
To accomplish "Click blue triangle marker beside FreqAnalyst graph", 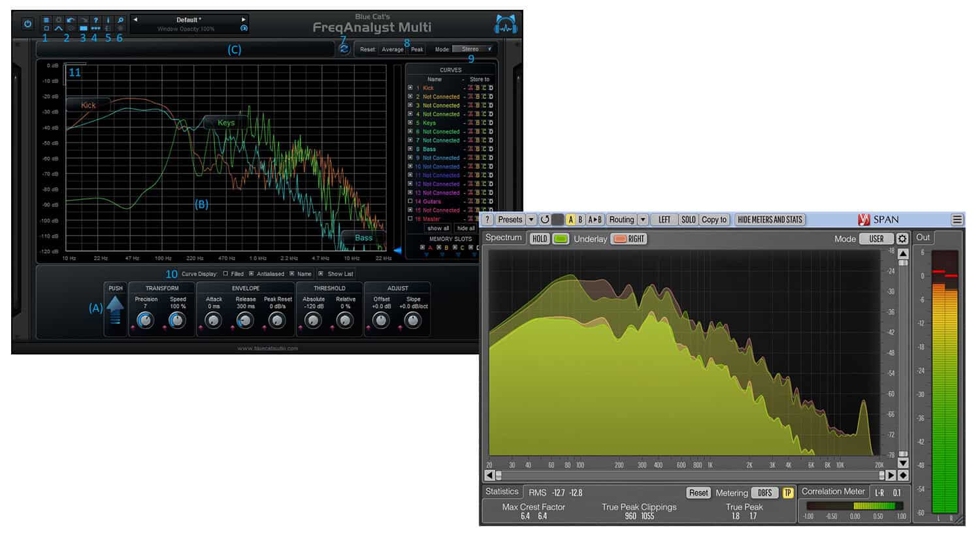I will [397, 250].
